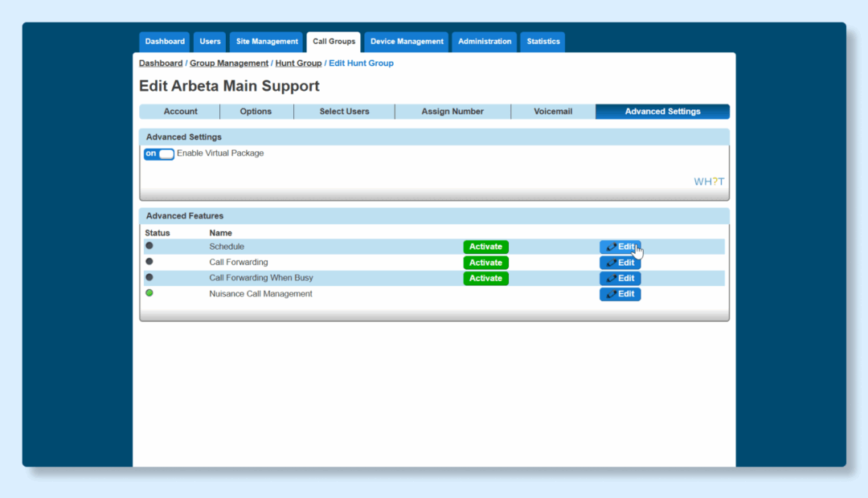This screenshot has height=498, width=868.
Task: Activate Call Forwarding When Busy
Action: (485, 279)
